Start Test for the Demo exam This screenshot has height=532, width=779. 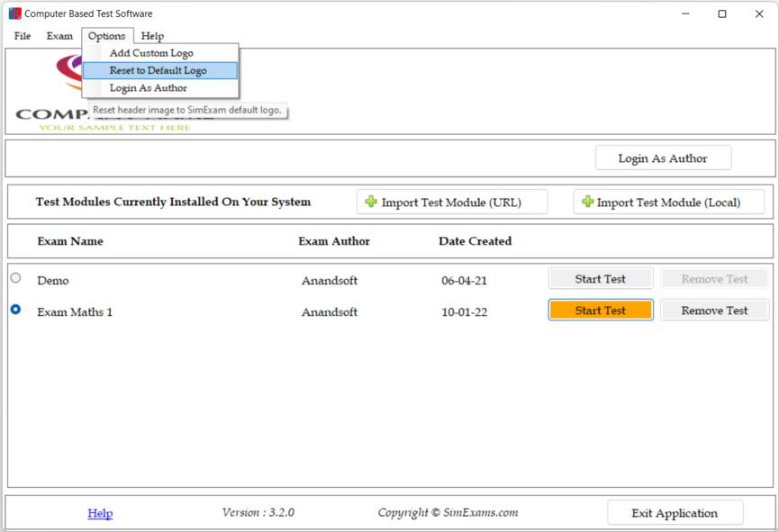(x=600, y=279)
